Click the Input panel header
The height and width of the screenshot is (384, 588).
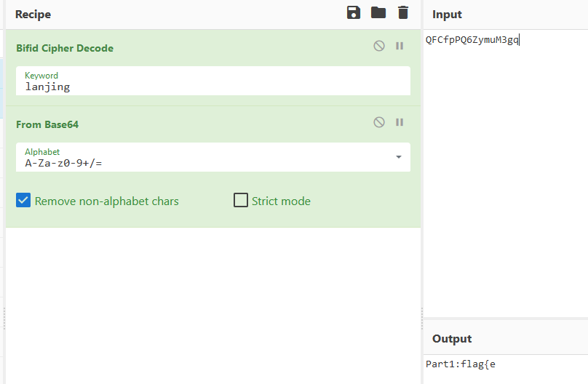click(447, 15)
